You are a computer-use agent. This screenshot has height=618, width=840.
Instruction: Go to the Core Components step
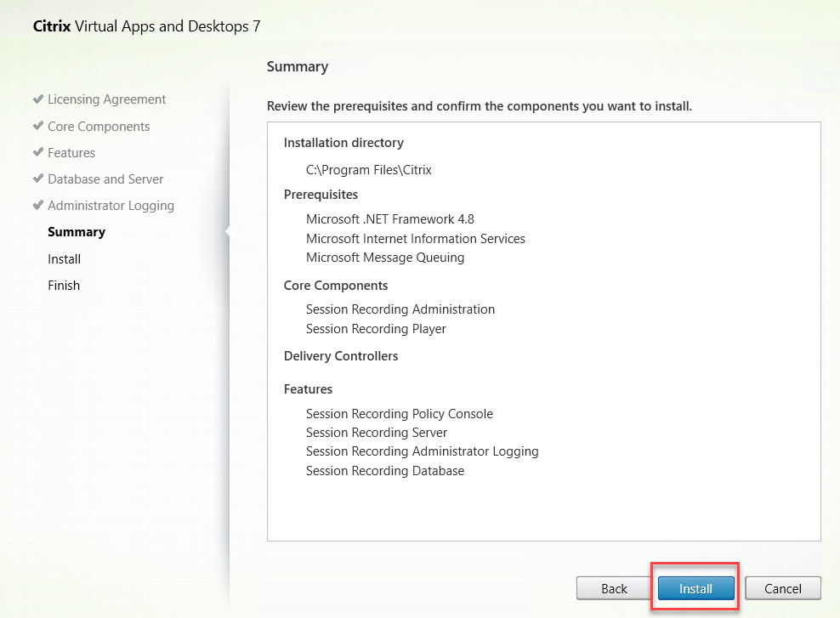tap(99, 127)
